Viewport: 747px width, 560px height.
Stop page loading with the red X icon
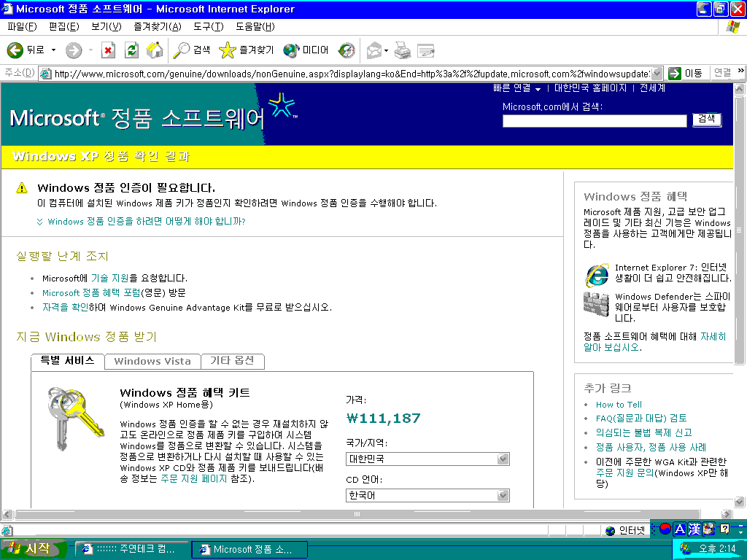click(108, 50)
